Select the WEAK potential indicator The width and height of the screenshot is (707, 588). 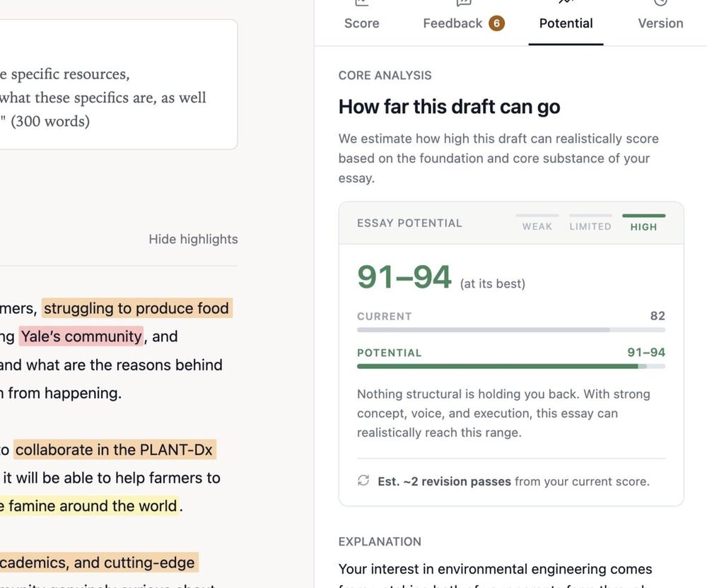point(537,223)
